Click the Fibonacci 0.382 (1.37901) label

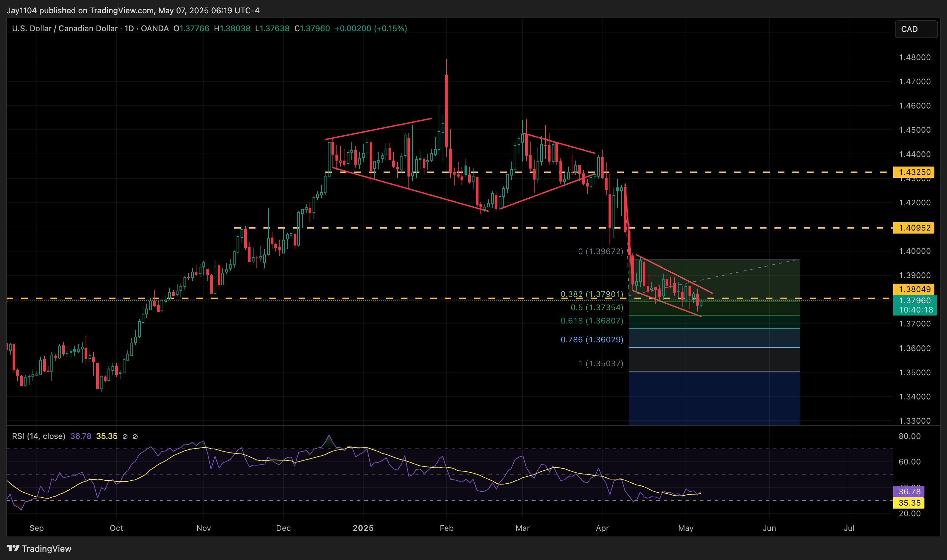[592, 294]
